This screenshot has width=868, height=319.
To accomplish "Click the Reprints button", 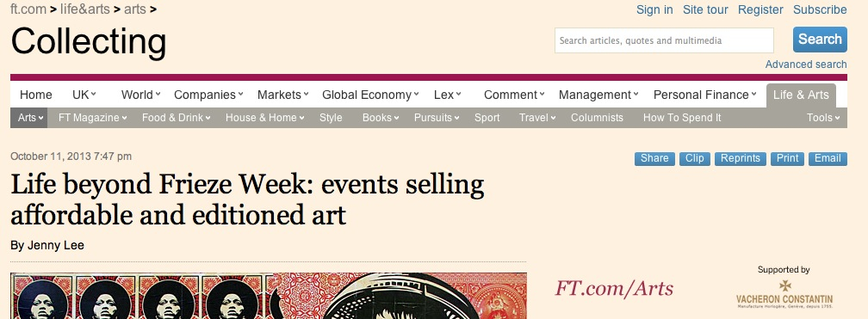I will tap(741, 159).
